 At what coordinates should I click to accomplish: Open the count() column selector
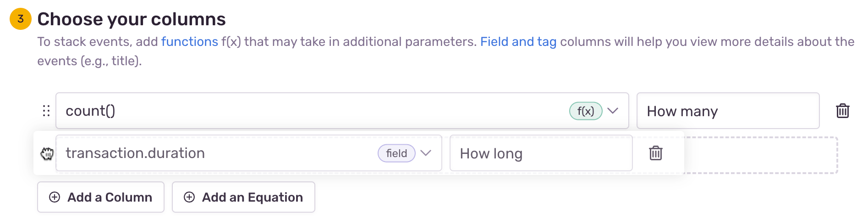[312, 111]
